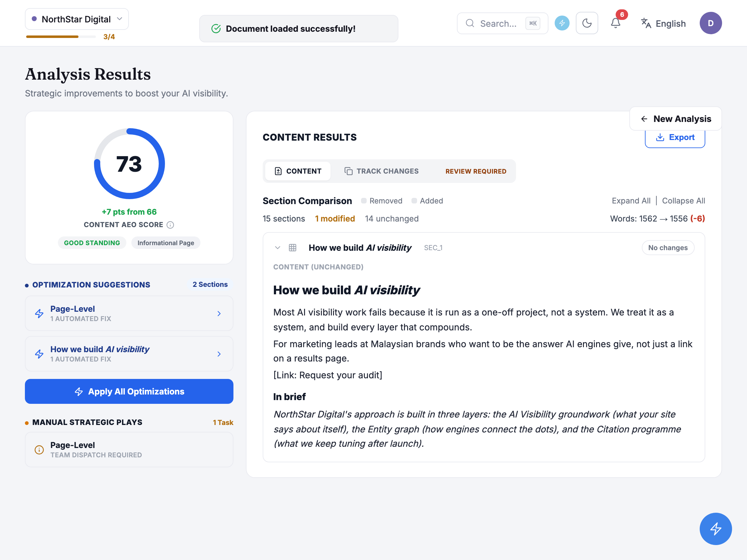This screenshot has width=747, height=560.
Task: Click '[Link: Request your audit]' text
Action: pos(327,376)
